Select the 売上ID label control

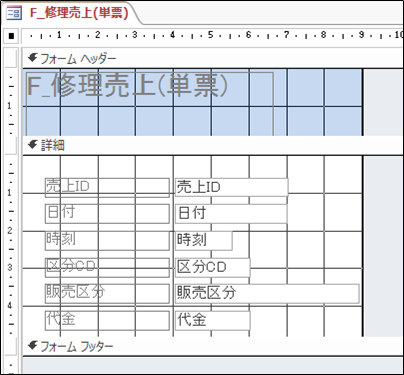(x=107, y=188)
